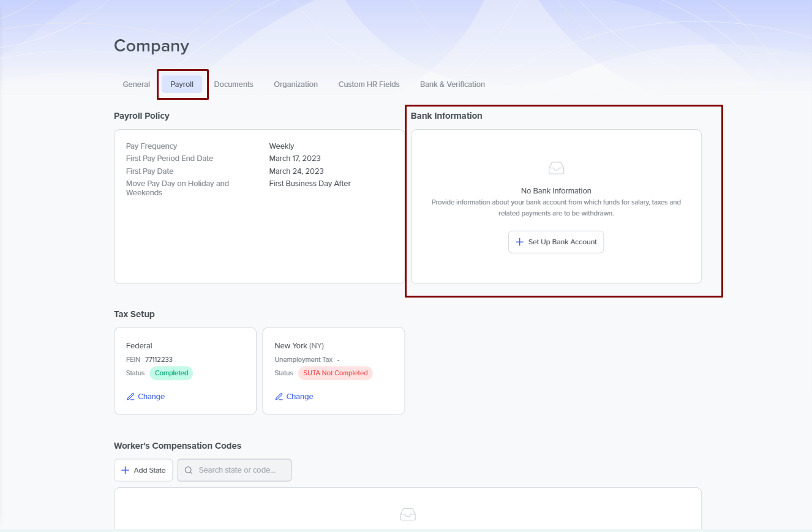Click the empty inbox icon under Worker's Compensation Codes
812x532 pixels.
click(x=408, y=514)
